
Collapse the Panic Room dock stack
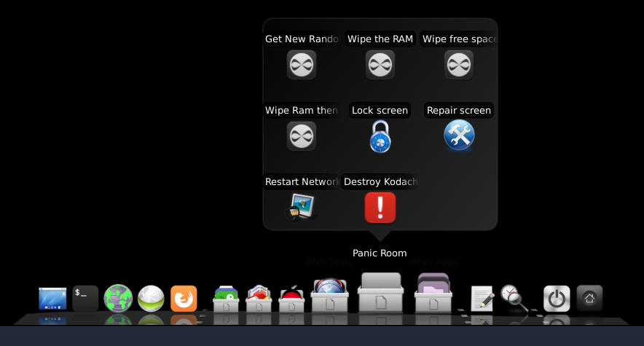point(380,293)
